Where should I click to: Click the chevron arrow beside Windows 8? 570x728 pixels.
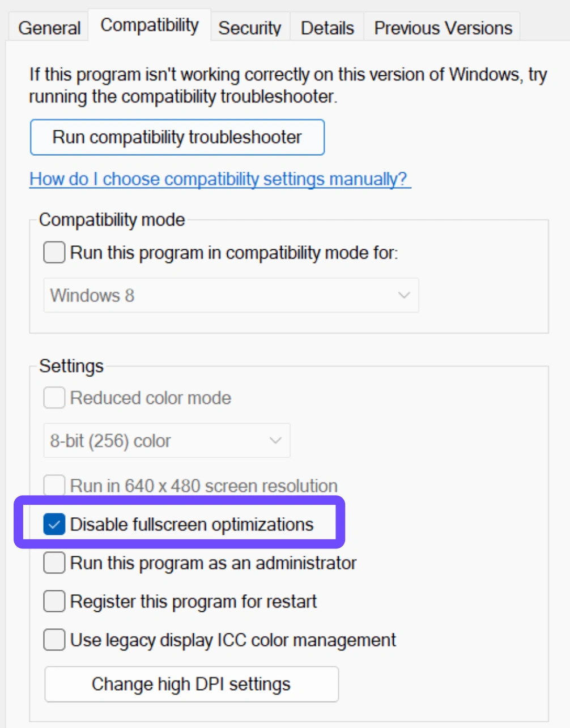coord(403,295)
